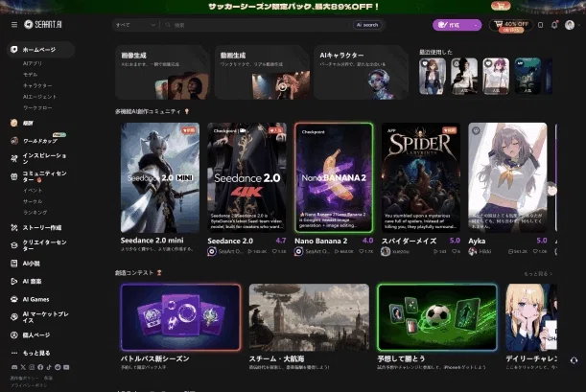The width and height of the screenshot is (586, 392).
Task: Select AIエージェント in the sidebar
Action: click(x=39, y=97)
